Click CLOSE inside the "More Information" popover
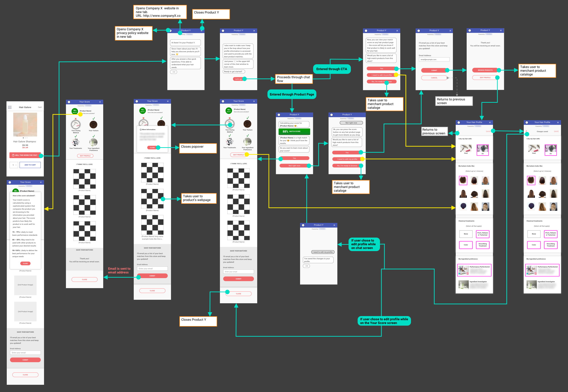Screen dimensions: 568x392 click(x=152, y=148)
